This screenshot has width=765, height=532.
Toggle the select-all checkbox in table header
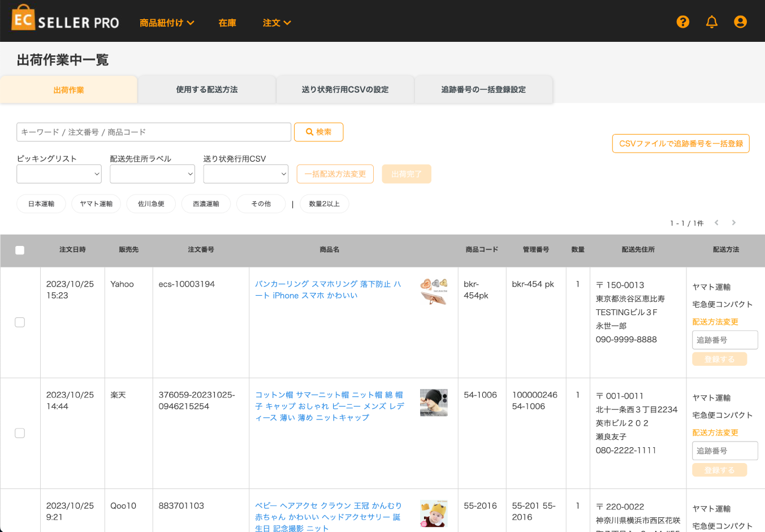20,250
